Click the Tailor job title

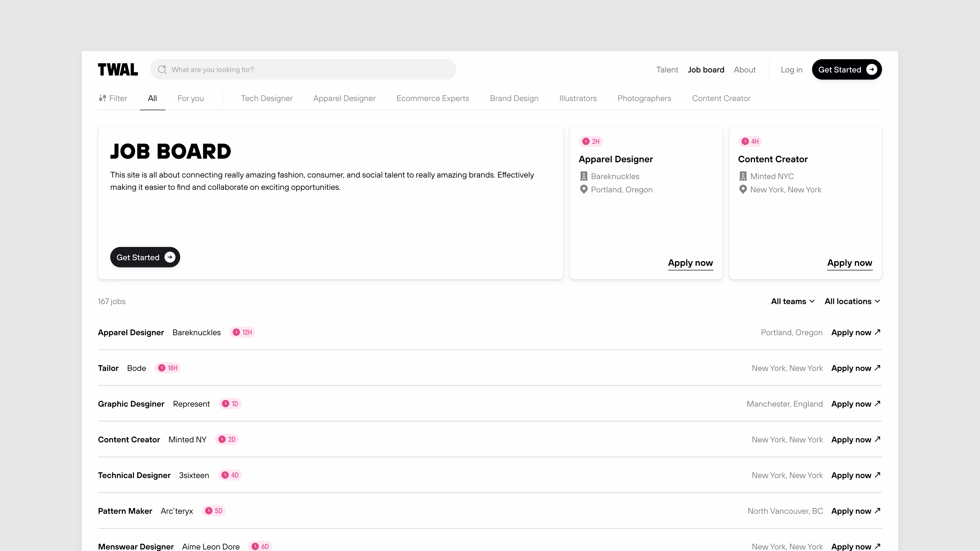[108, 368]
